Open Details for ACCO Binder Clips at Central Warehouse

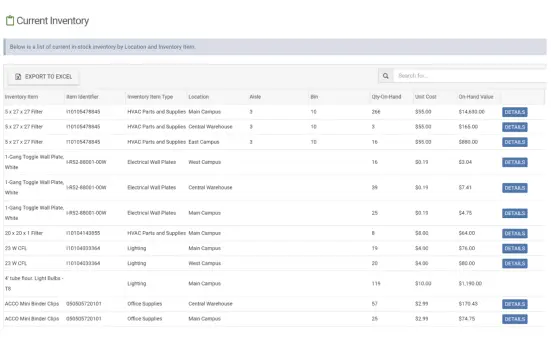(x=514, y=304)
